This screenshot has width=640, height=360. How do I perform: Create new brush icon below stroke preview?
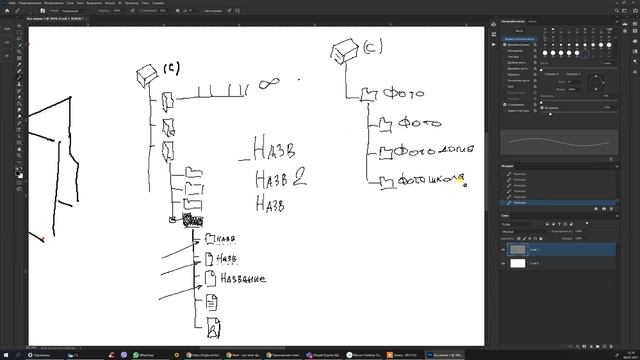click(611, 159)
